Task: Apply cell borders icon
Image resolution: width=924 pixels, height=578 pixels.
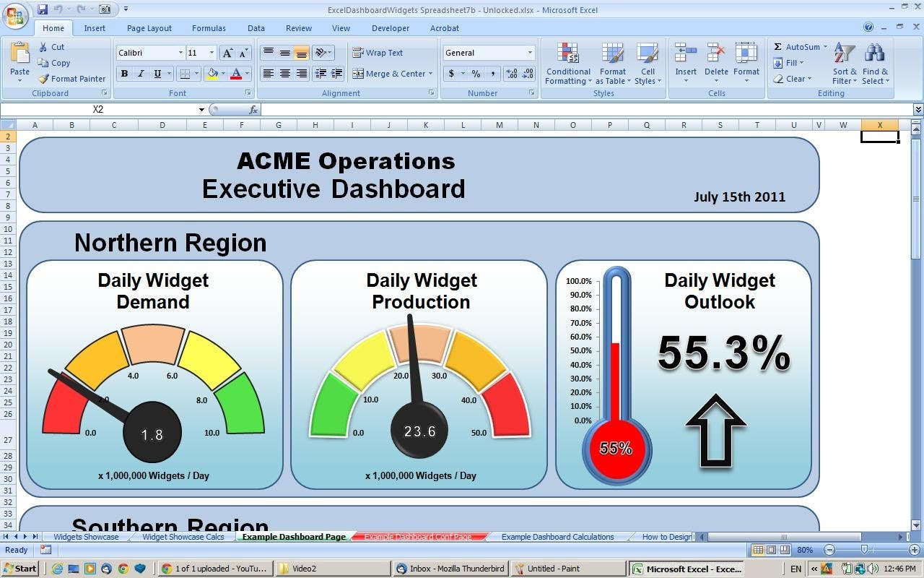Action: pos(185,74)
